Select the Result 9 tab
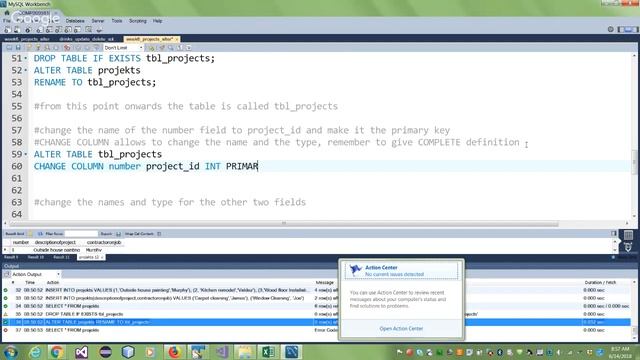Screen dimensions: 640x360 (11, 257)
